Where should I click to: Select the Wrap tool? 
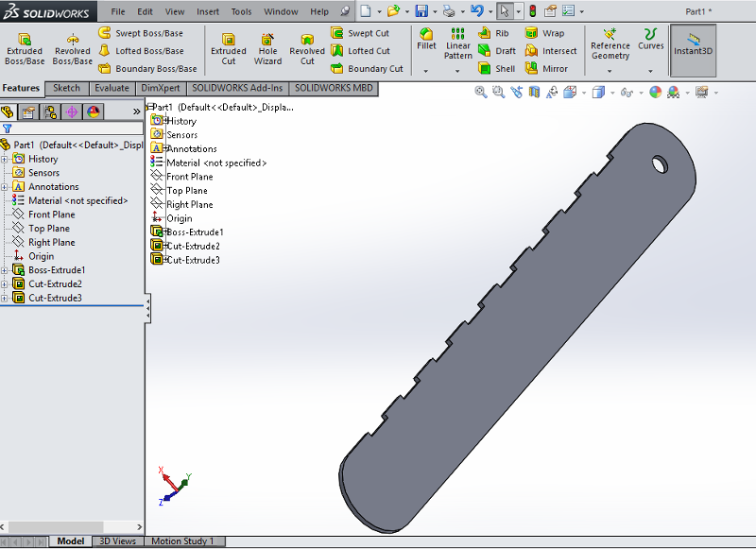(x=544, y=33)
